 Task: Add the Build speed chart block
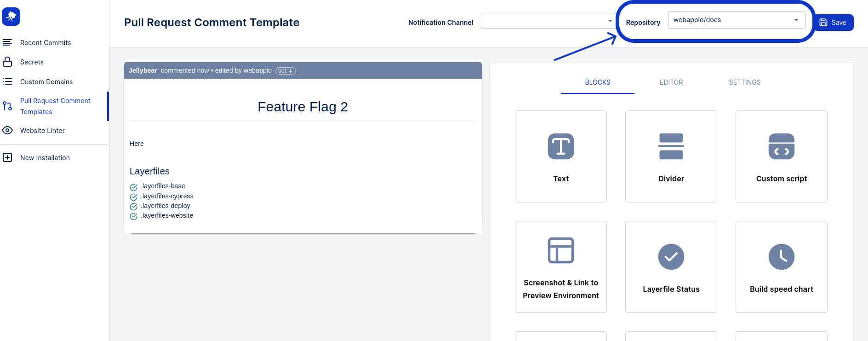pyautogui.click(x=782, y=267)
